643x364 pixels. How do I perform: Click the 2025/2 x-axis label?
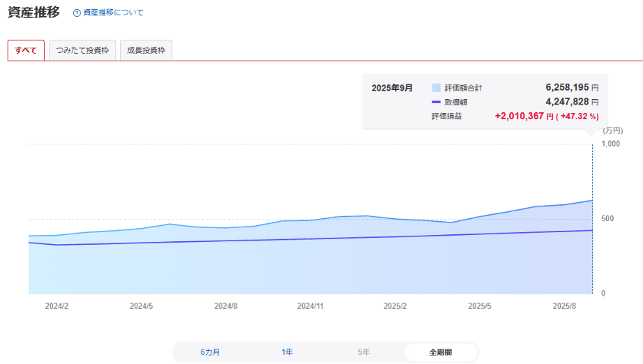[395, 306]
